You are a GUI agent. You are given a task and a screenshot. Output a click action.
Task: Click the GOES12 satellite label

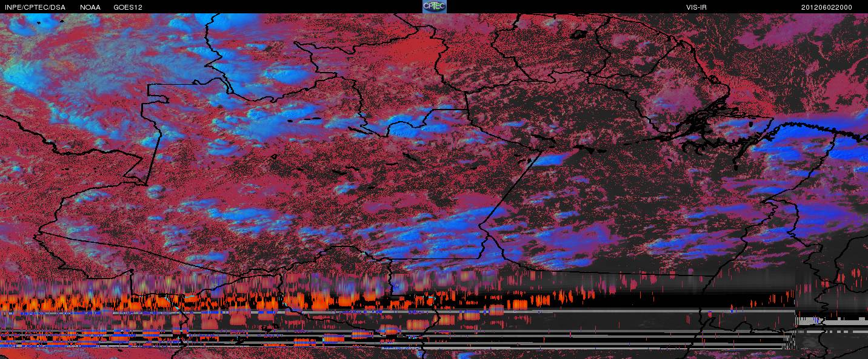point(128,7)
